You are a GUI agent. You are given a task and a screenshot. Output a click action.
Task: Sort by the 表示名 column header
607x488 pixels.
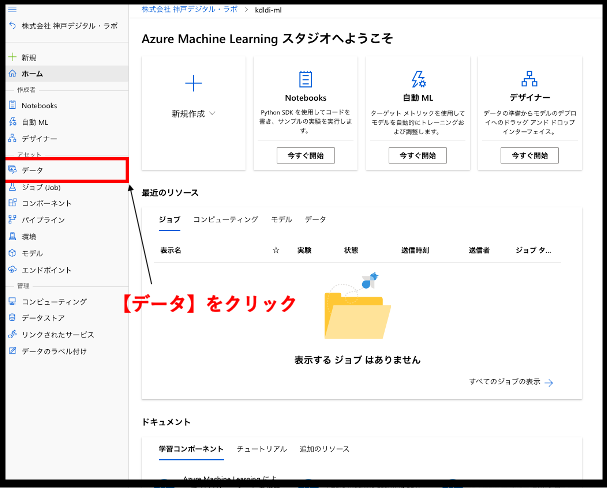[x=171, y=250]
